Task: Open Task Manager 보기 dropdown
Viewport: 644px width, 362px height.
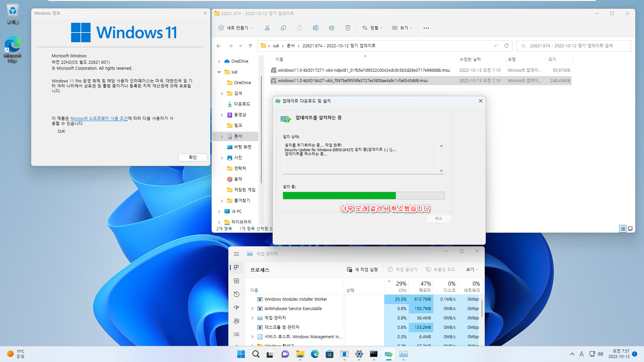Action: (x=472, y=269)
